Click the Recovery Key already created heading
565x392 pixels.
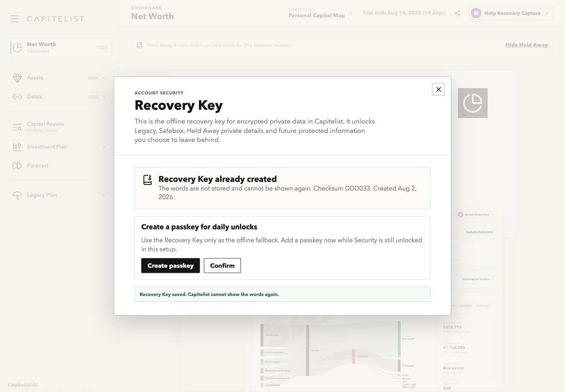(x=218, y=179)
